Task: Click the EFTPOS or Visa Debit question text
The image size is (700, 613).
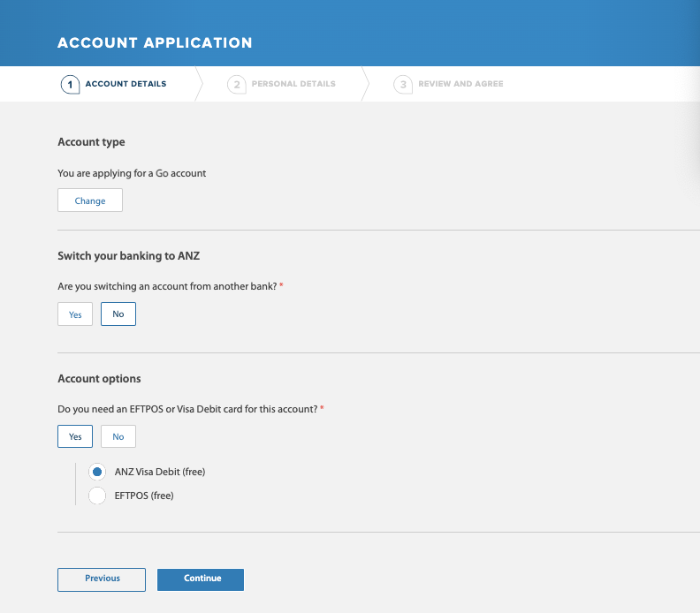Action: [x=187, y=409]
